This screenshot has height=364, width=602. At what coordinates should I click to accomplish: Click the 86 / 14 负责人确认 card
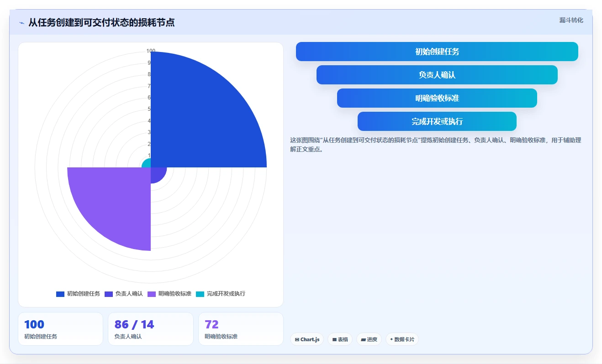(151, 329)
